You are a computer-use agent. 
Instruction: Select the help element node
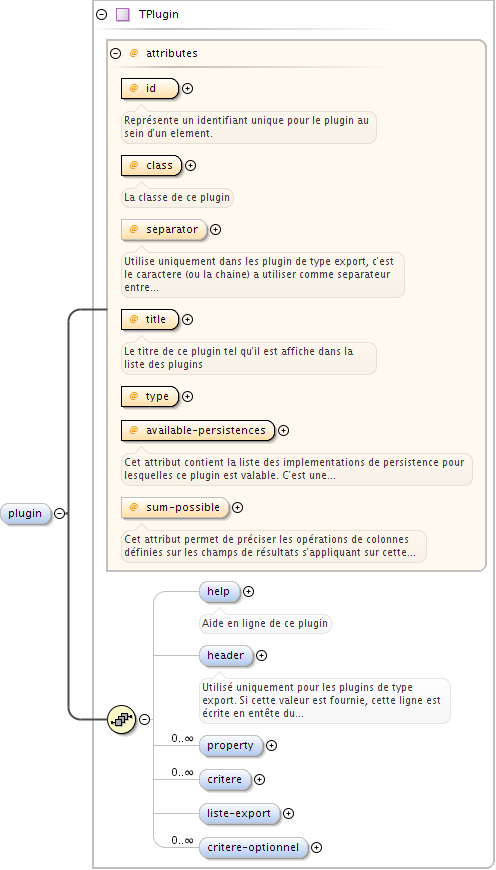tap(220, 591)
